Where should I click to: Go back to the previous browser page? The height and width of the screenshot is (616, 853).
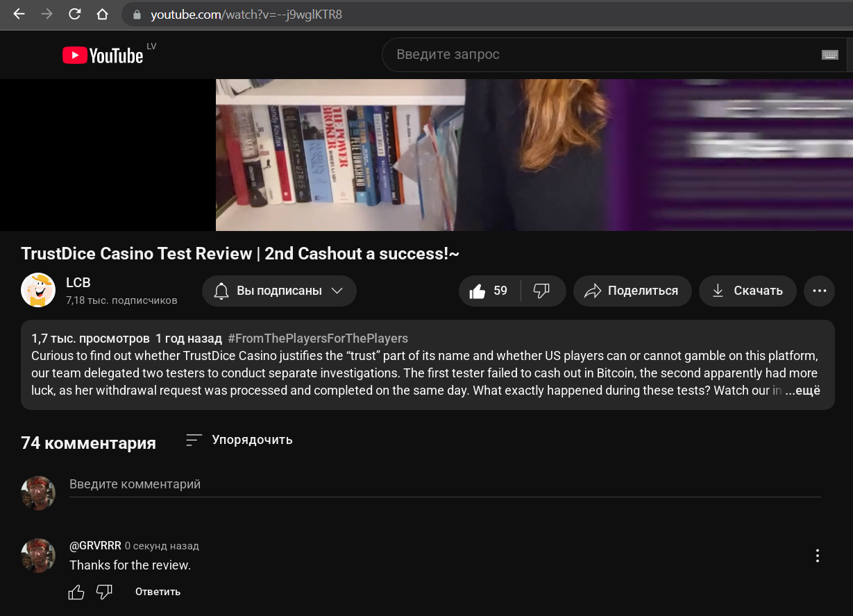(19, 15)
